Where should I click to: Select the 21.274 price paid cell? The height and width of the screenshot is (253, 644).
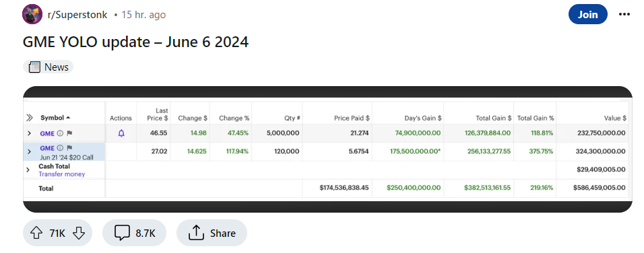coord(360,133)
